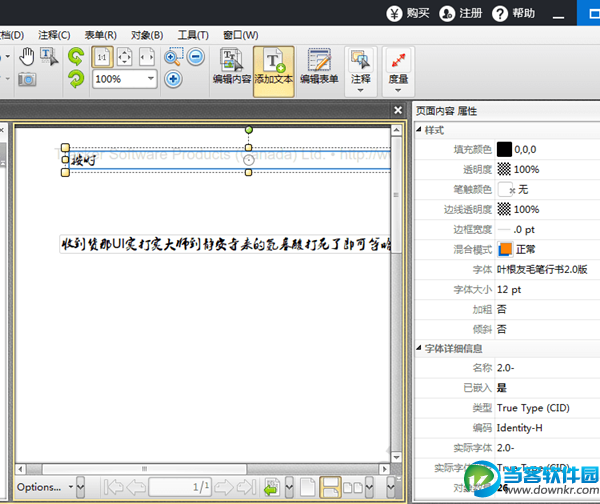Select the Hand pan tool
Viewport: 600px width, 504px height.
[27, 57]
